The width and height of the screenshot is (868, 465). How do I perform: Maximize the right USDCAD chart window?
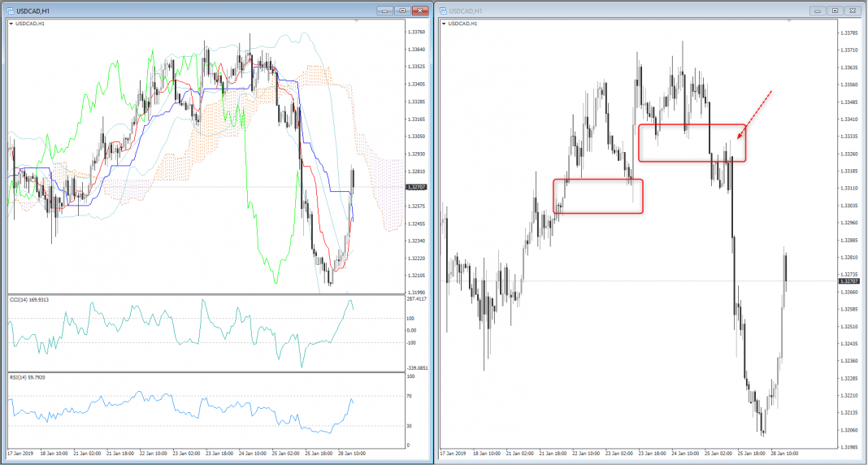[835, 11]
